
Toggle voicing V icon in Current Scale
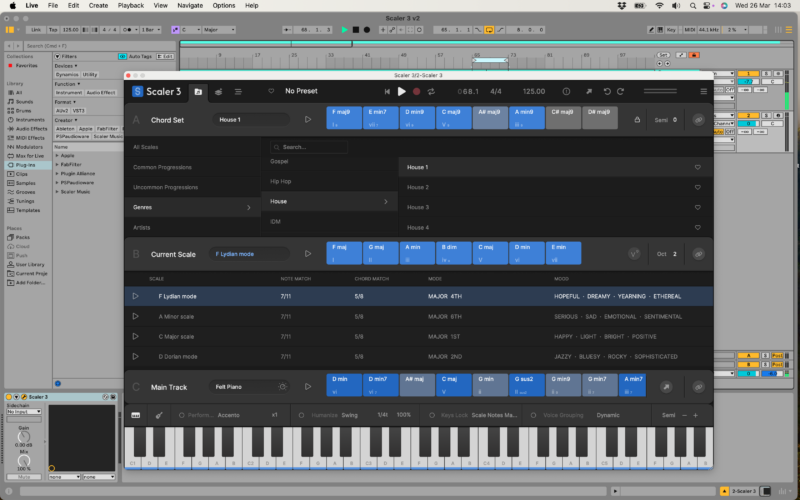tap(634, 254)
